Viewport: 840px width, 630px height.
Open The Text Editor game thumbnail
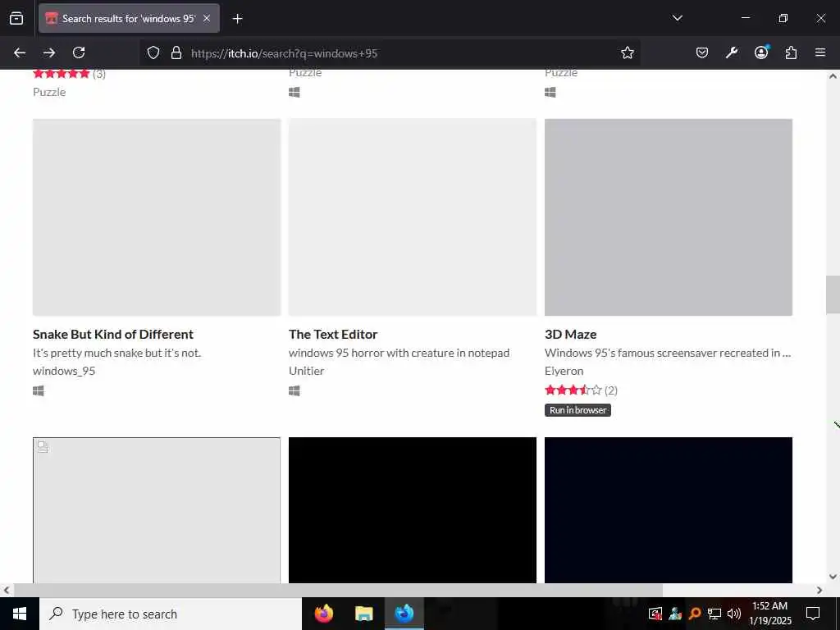pyautogui.click(x=413, y=217)
